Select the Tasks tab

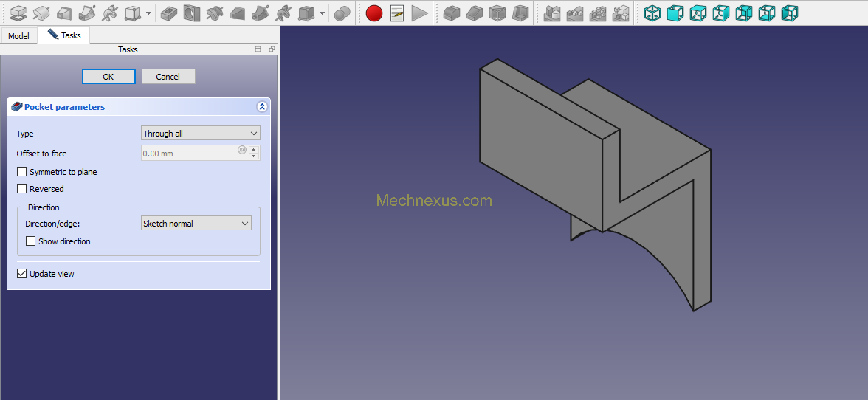(64, 35)
